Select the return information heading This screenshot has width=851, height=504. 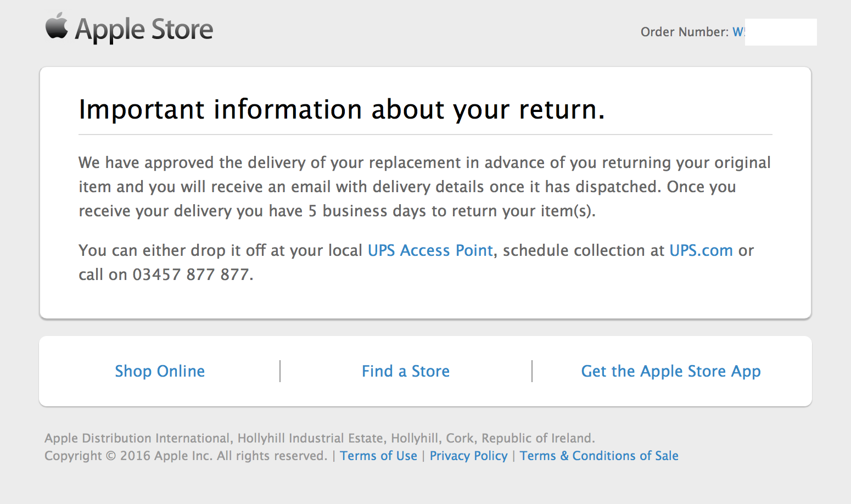[341, 109]
